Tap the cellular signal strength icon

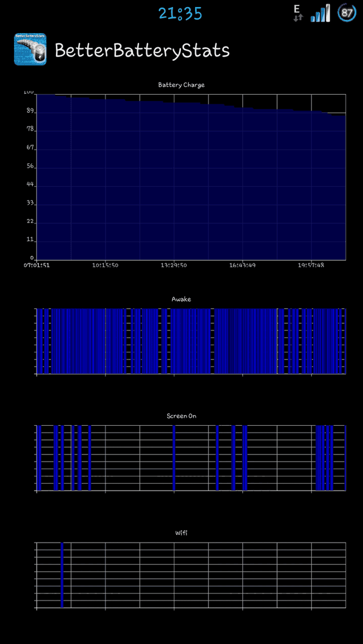click(x=320, y=13)
